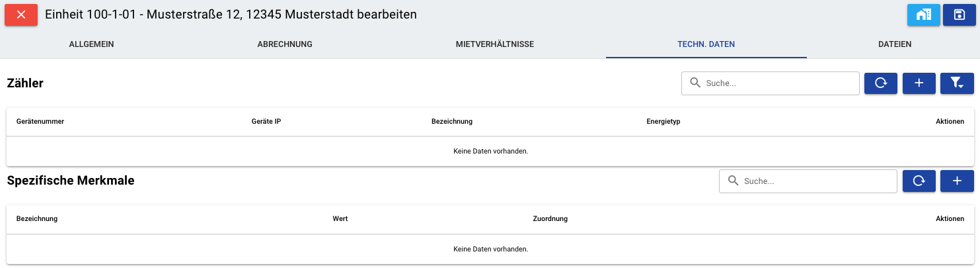
Task: Refresh the Zähler table
Action: 881,83
